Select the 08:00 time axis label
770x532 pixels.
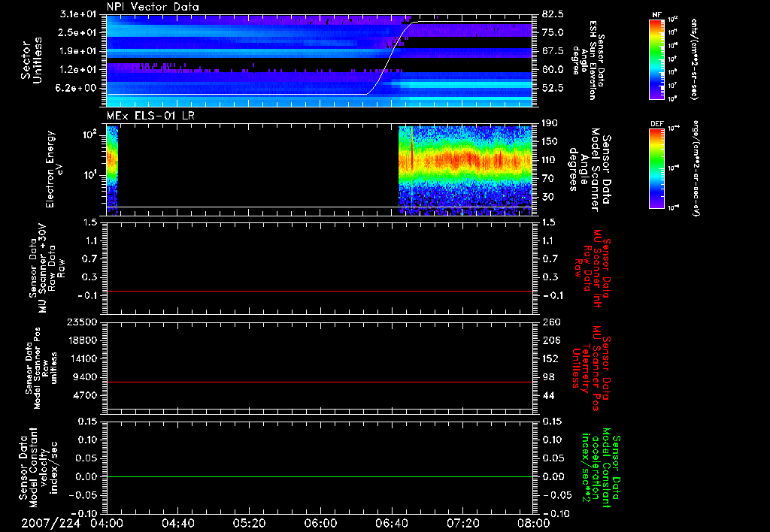click(x=532, y=524)
